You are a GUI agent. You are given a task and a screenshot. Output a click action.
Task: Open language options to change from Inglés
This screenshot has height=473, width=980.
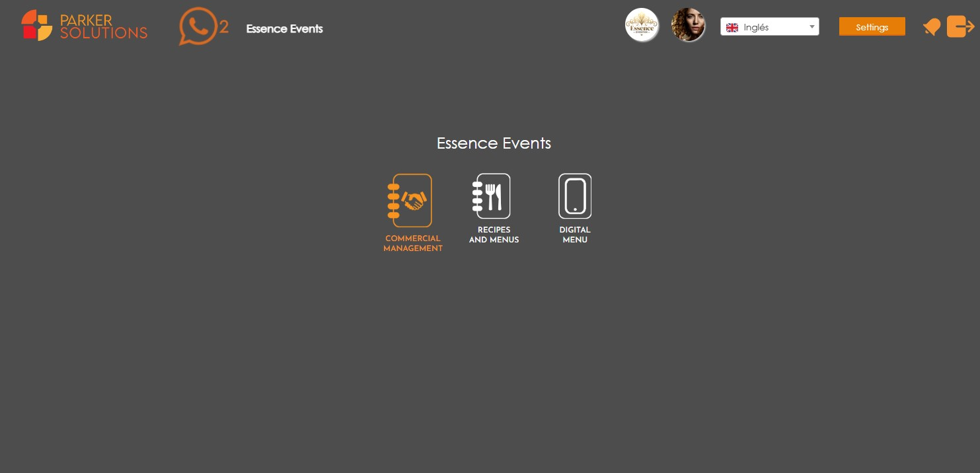pos(770,26)
